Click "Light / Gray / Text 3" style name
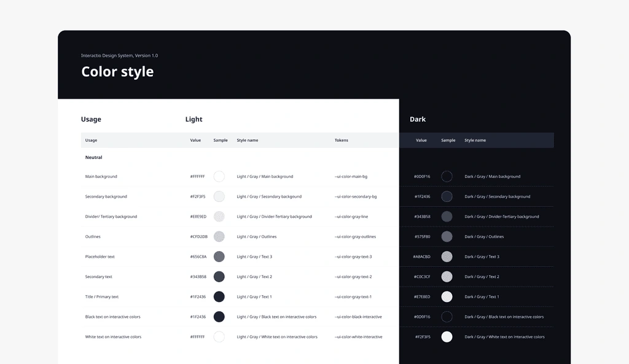The image size is (629, 364). [254, 257]
